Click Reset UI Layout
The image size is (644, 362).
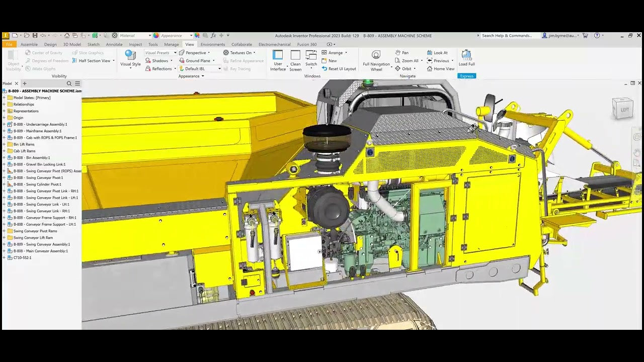click(x=339, y=68)
